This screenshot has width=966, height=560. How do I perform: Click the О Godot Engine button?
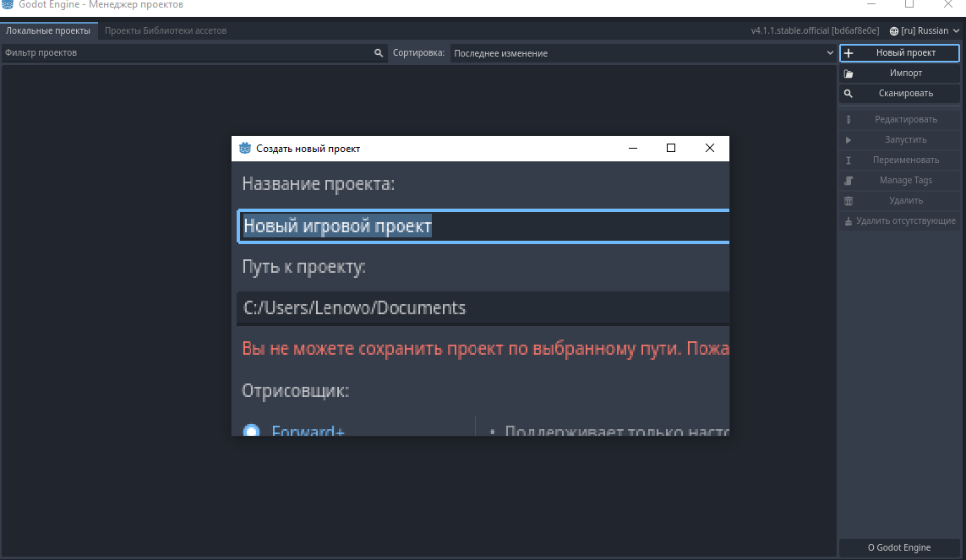click(x=899, y=547)
